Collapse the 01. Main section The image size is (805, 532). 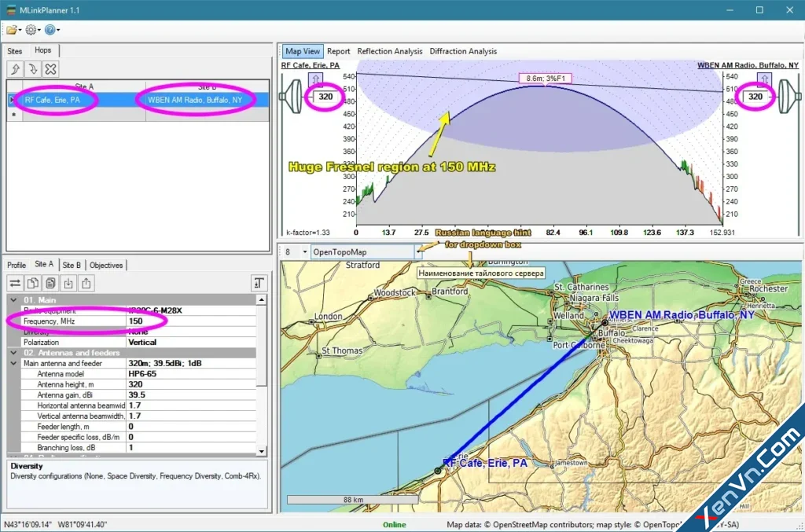[14, 299]
